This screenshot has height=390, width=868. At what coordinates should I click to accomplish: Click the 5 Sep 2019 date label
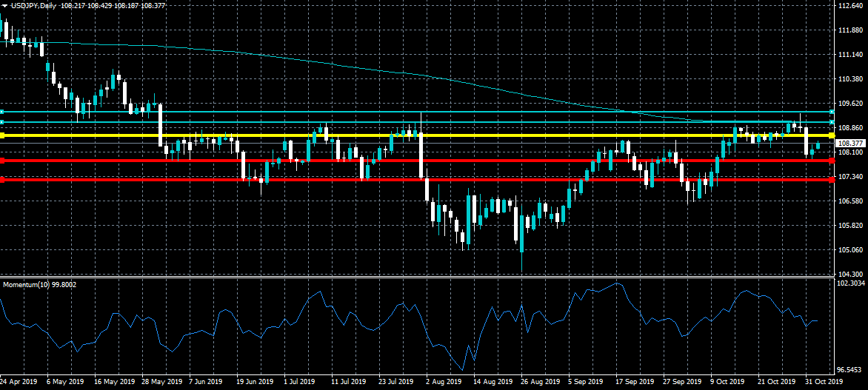pyautogui.click(x=586, y=382)
